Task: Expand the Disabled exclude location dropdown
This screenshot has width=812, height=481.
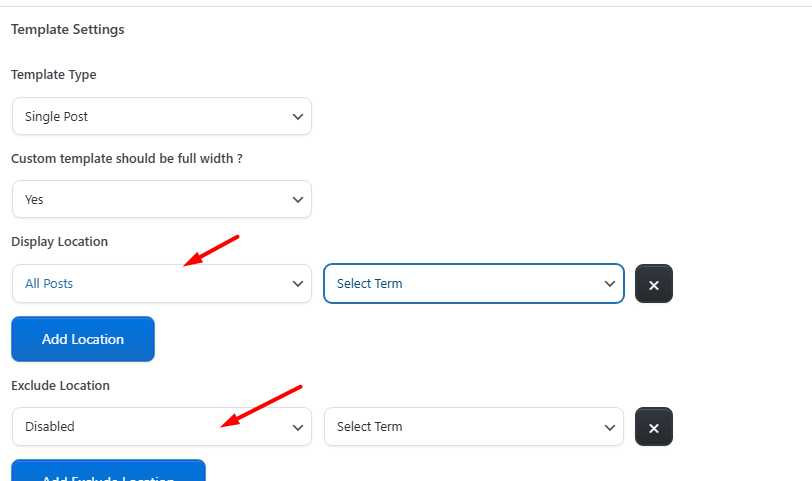Action: [x=161, y=427]
